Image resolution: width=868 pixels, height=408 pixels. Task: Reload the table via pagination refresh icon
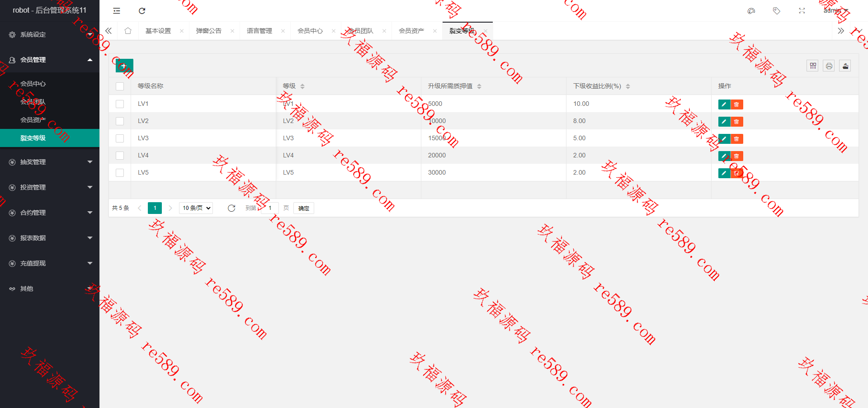pos(231,208)
